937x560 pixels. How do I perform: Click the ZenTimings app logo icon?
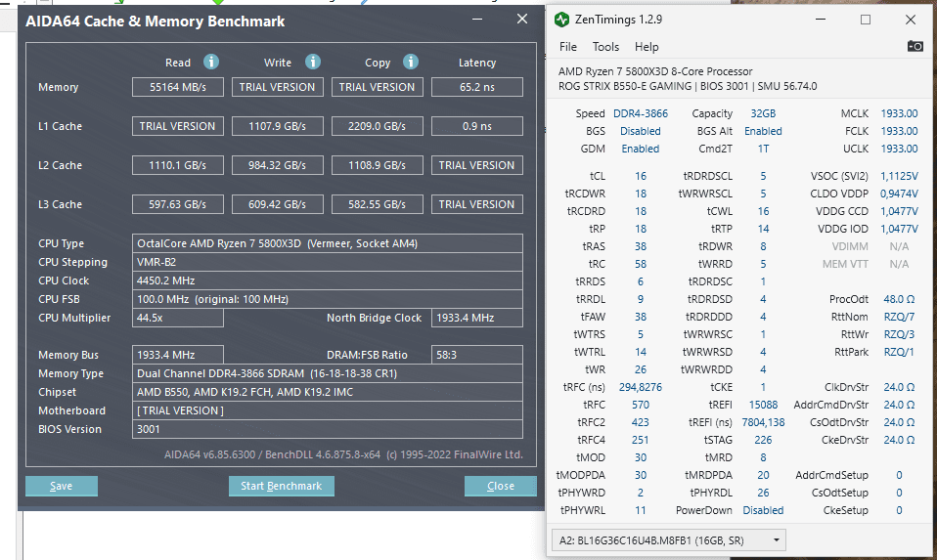tap(561, 20)
